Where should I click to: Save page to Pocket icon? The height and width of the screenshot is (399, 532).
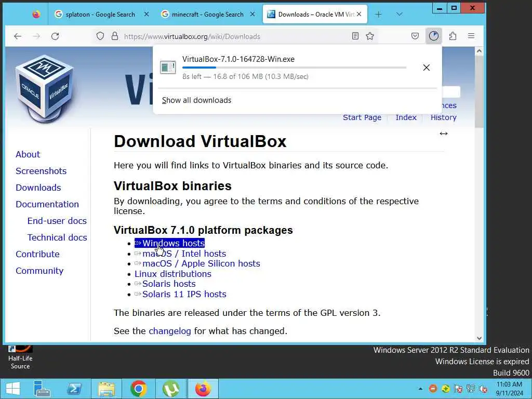click(x=415, y=36)
